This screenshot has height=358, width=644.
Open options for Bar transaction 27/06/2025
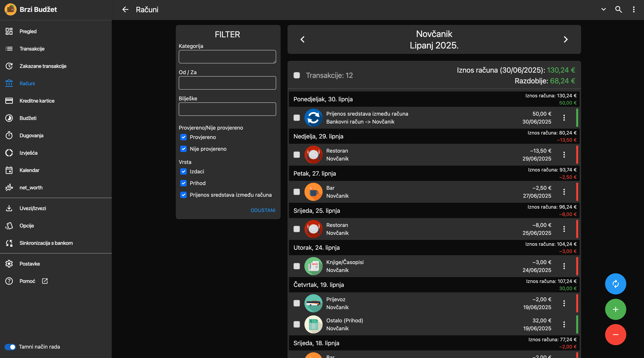[564, 192]
